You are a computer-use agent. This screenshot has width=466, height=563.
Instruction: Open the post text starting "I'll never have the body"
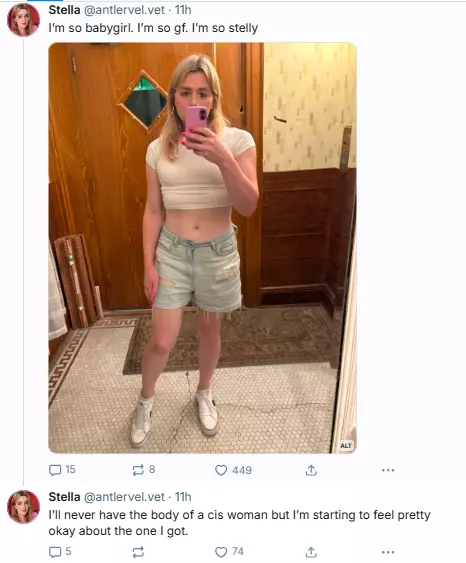point(239,523)
